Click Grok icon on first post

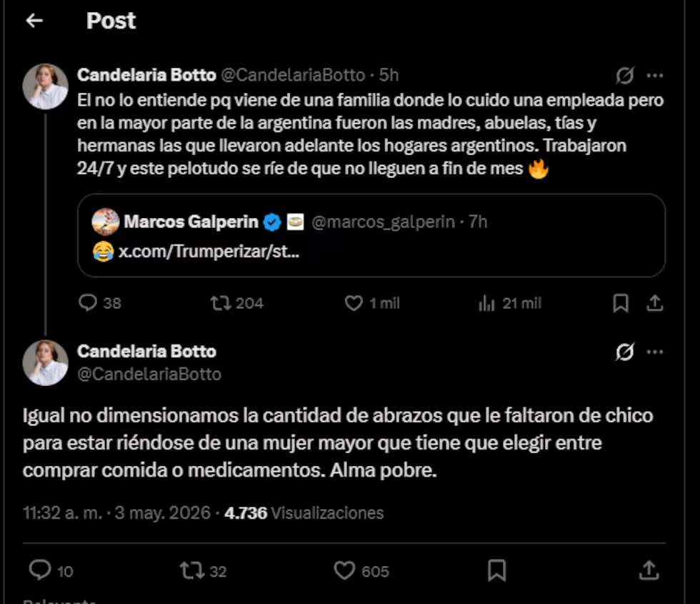pos(624,76)
